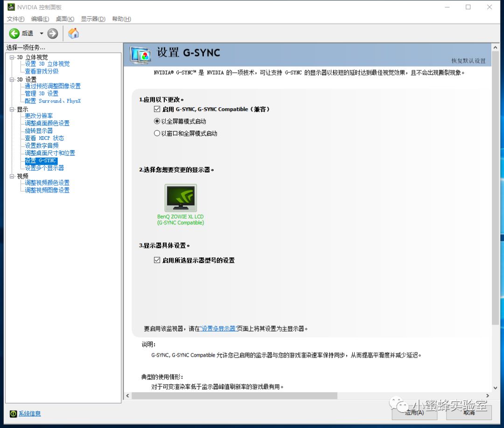
Task: Click horizontal scrollbar right arrow
Action: tap(488, 395)
